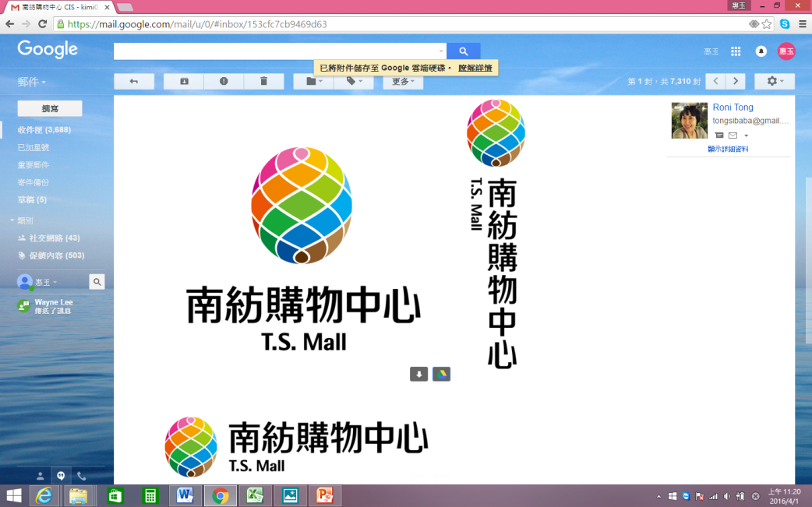Open the notifications bell icon
The height and width of the screenshot is (507, 812).
click(x=761, y=51)
